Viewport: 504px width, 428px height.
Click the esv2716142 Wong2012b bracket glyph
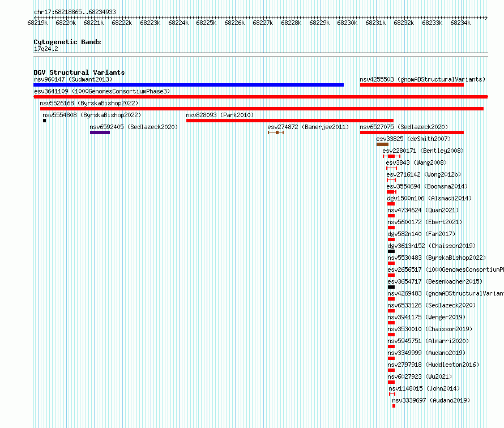pos(391,180)
